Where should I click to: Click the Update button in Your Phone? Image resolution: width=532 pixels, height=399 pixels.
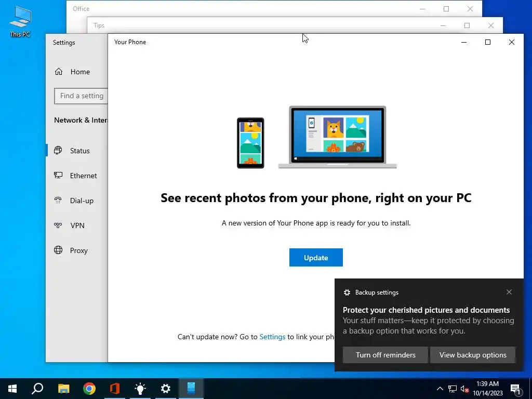pos(316,258)
